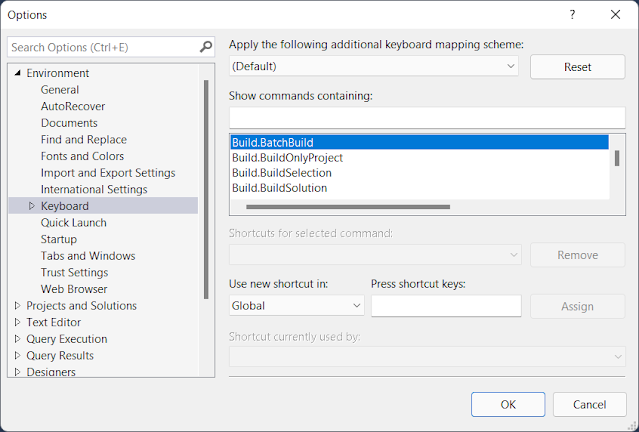
Task: Click the OK button
Action: [508, 404]
